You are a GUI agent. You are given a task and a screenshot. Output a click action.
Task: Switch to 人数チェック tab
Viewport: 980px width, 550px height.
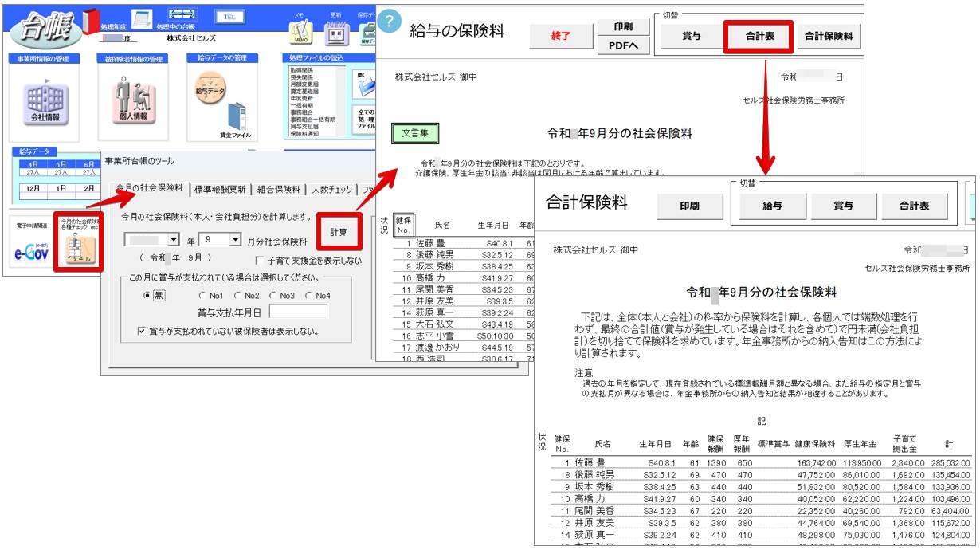coord(331,190)
